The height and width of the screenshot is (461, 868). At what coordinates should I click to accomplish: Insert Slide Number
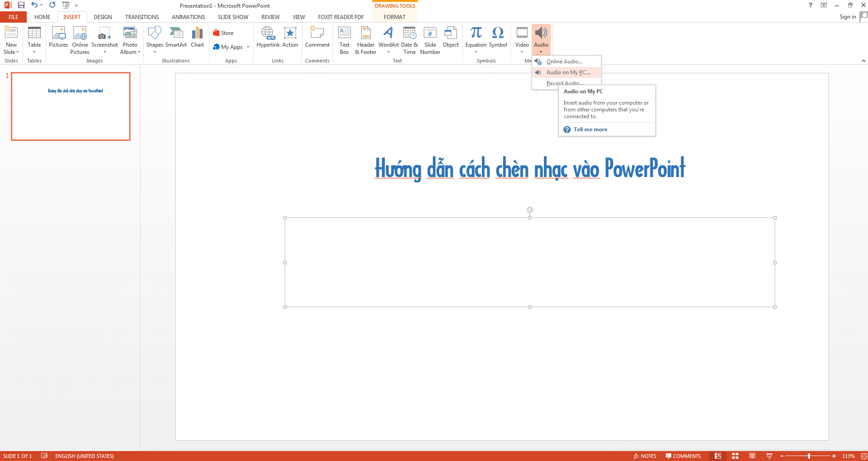[430, 40]
